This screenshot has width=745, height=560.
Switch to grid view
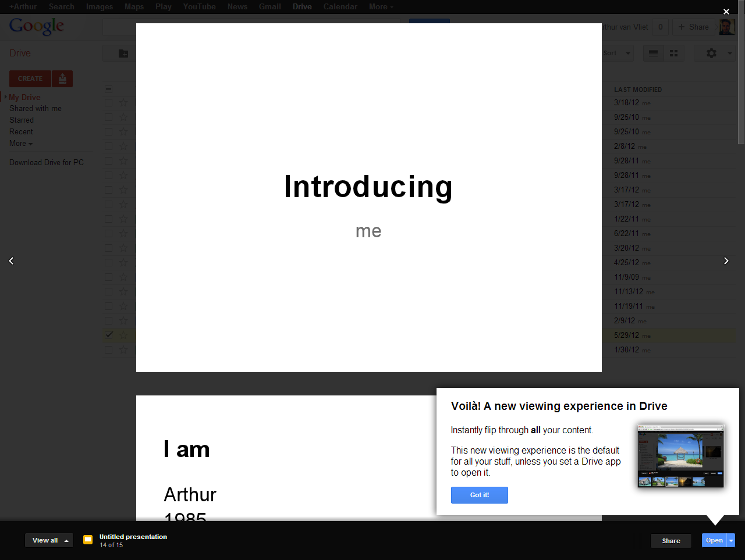pyautogui.click(x=673, y=53)
